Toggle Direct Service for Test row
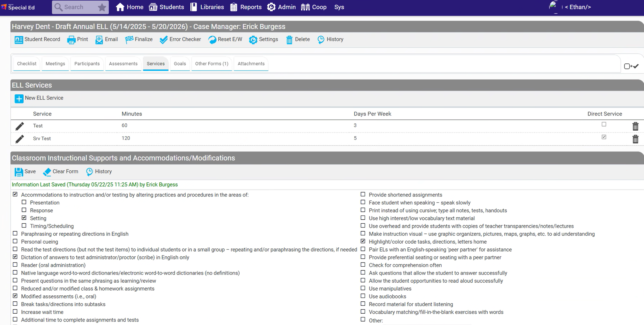Viewport: 644px width, 325px height. (604, 124)
